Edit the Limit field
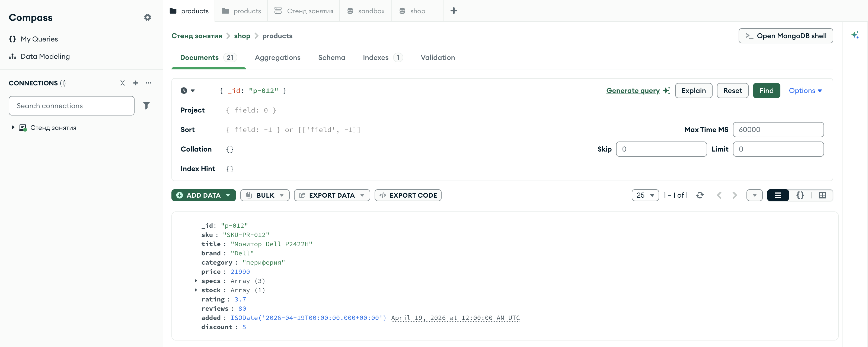Screen dimensions: 868x347 (x=778, y=149)
